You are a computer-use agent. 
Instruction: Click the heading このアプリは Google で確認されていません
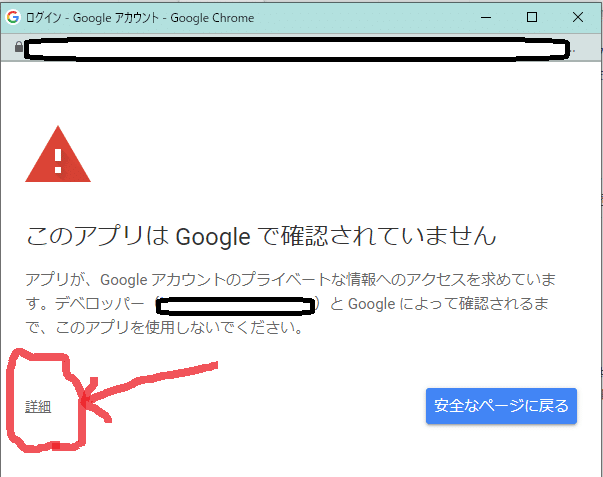261,235
